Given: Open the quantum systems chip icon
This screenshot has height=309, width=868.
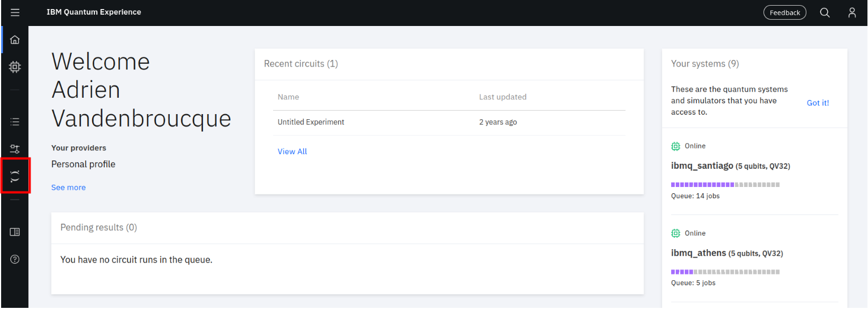Looking at the screenshot, I should point(15,67).
